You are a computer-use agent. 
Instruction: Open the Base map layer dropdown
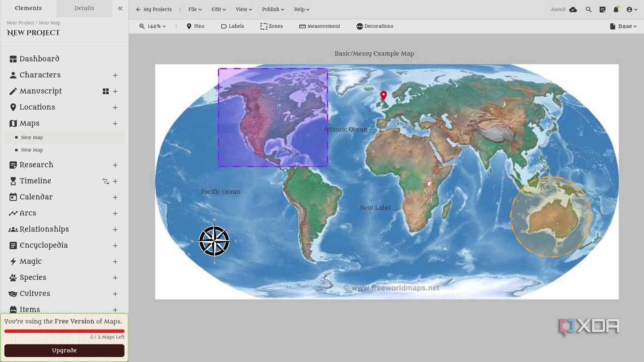(x=623, y=26)
